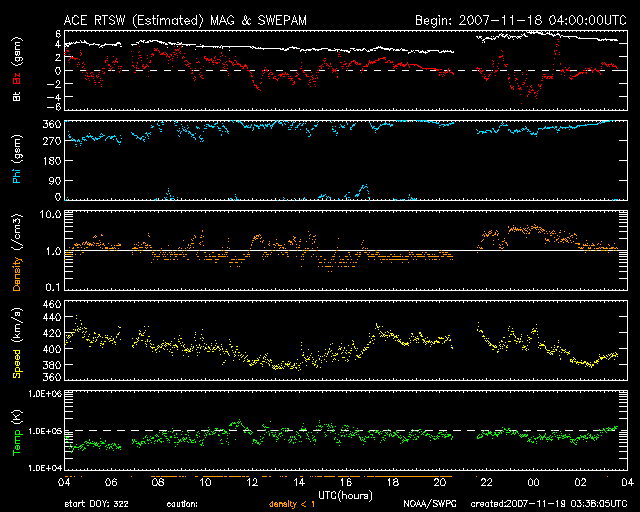Click the '12' hour label on the time axis
640x512 pixels.
pos(252,483)
